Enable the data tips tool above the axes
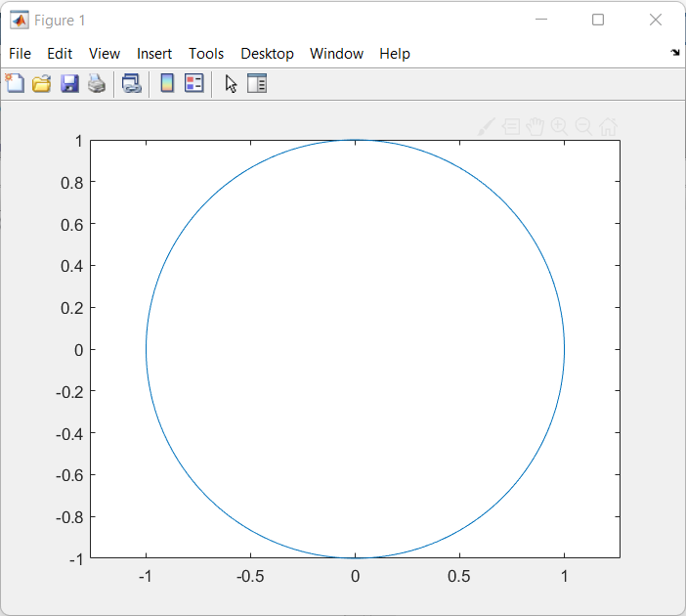686x616 pixels. [511, 127]
